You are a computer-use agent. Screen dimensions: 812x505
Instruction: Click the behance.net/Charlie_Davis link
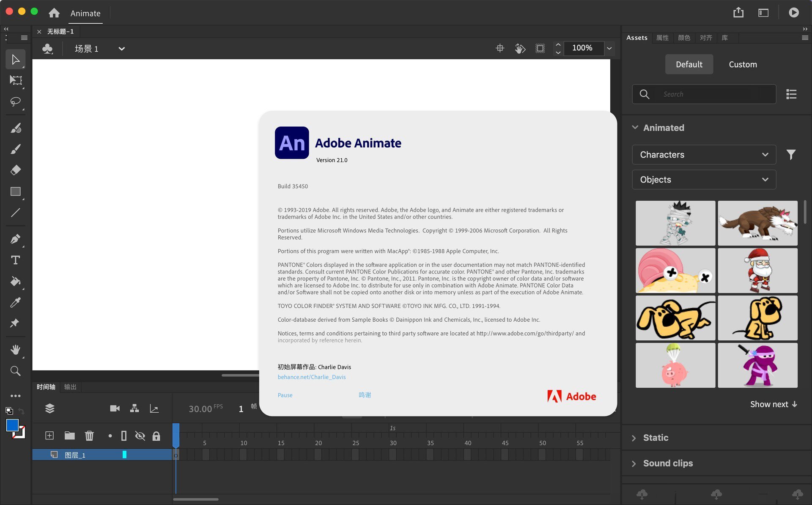311,377
